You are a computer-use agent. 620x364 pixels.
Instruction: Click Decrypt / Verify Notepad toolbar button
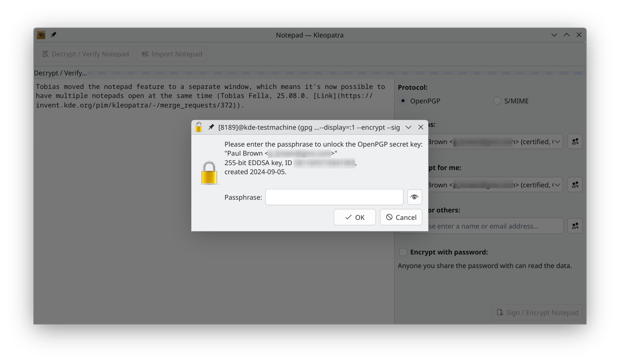[x=85, y=54]
